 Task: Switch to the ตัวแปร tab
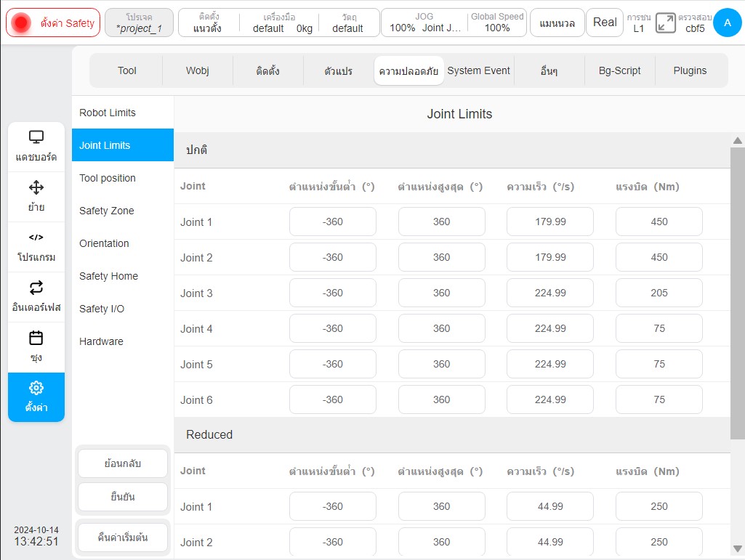[338, 70]
